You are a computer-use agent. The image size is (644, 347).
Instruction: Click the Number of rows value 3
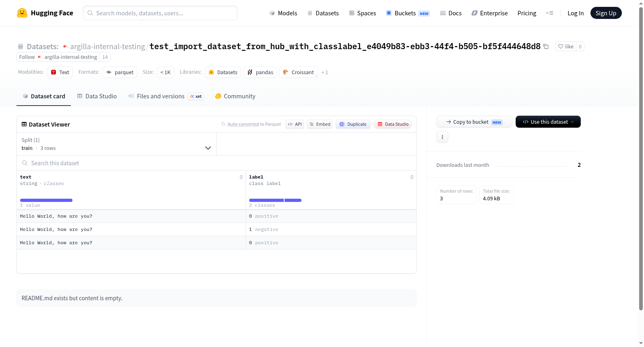442,199
